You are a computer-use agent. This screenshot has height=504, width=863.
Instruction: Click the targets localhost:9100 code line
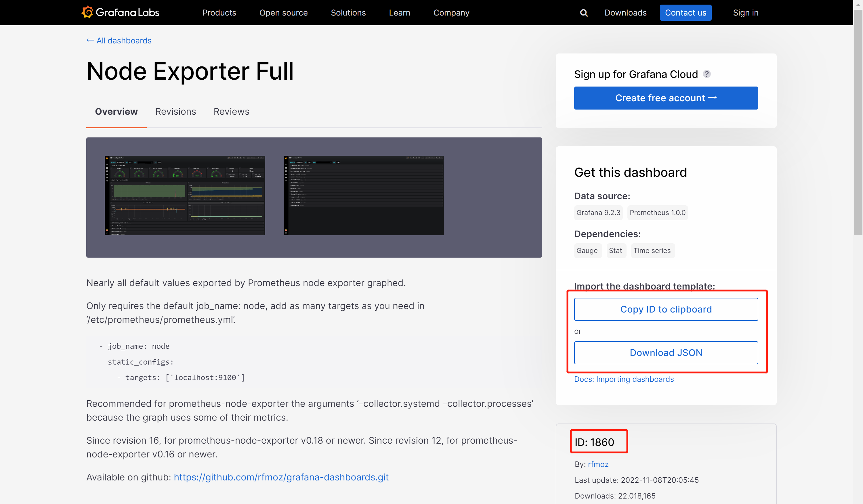181,377
